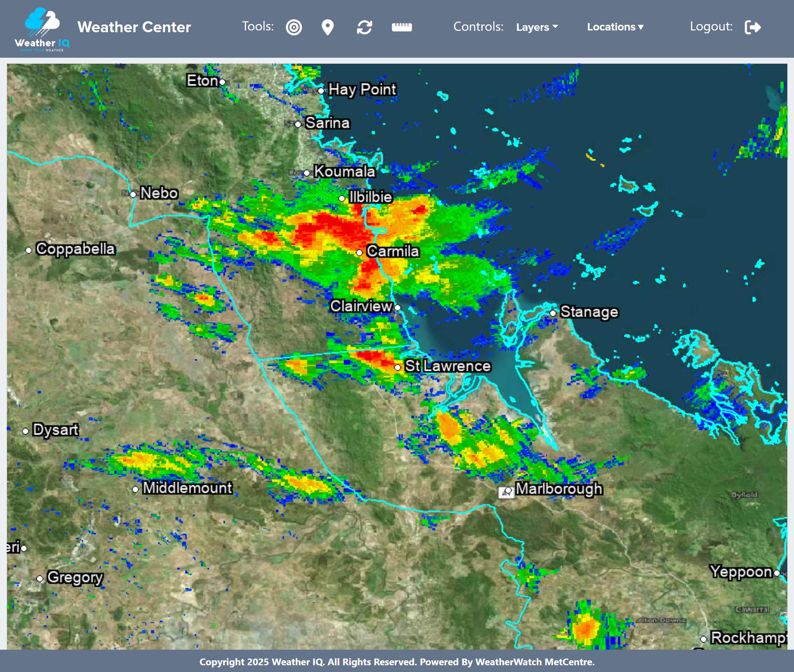This screenshot has width=794, height=672.
Task: Click the logout arrow icon
Action: (753, 27)
